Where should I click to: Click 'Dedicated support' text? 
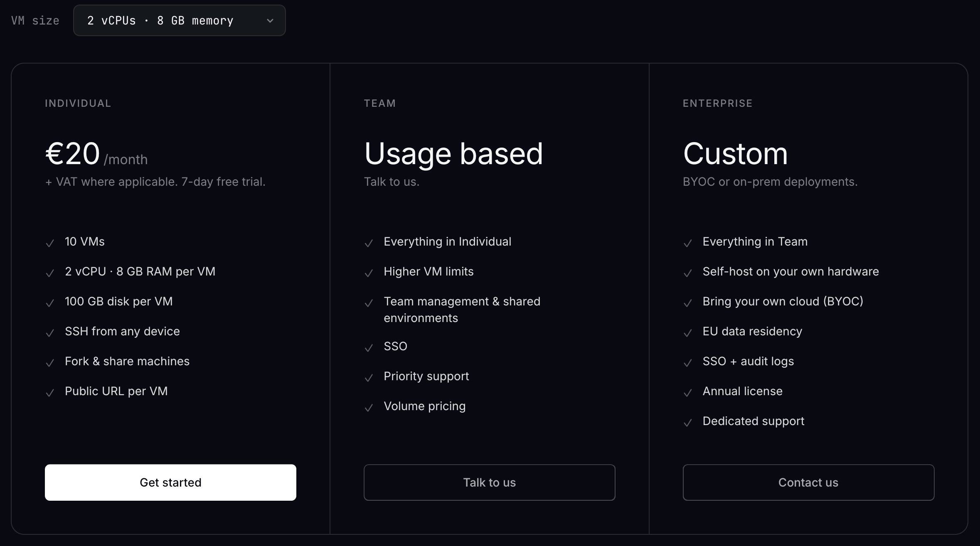tap(753, 421)
